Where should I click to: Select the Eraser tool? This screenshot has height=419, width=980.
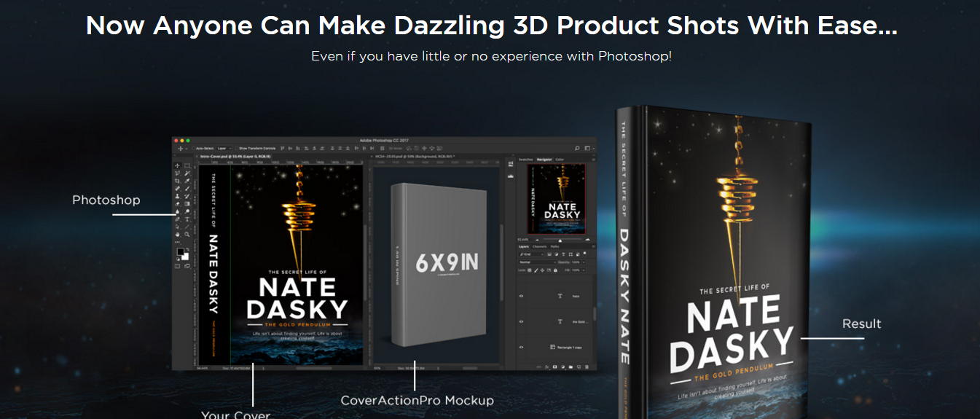(x=177, y=204)
